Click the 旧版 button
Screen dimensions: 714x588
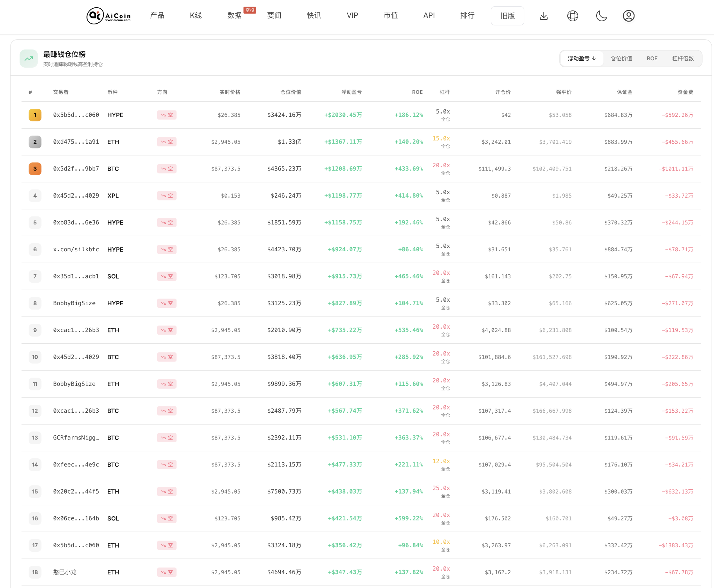click(x=507, y=16)
